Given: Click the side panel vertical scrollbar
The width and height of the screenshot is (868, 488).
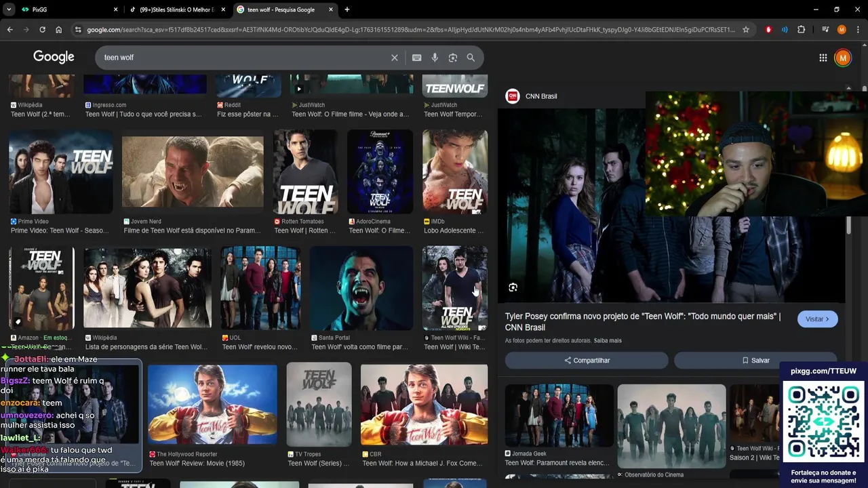Looking at the screenshot, I should pyautogui.click(x=848, y=225).
